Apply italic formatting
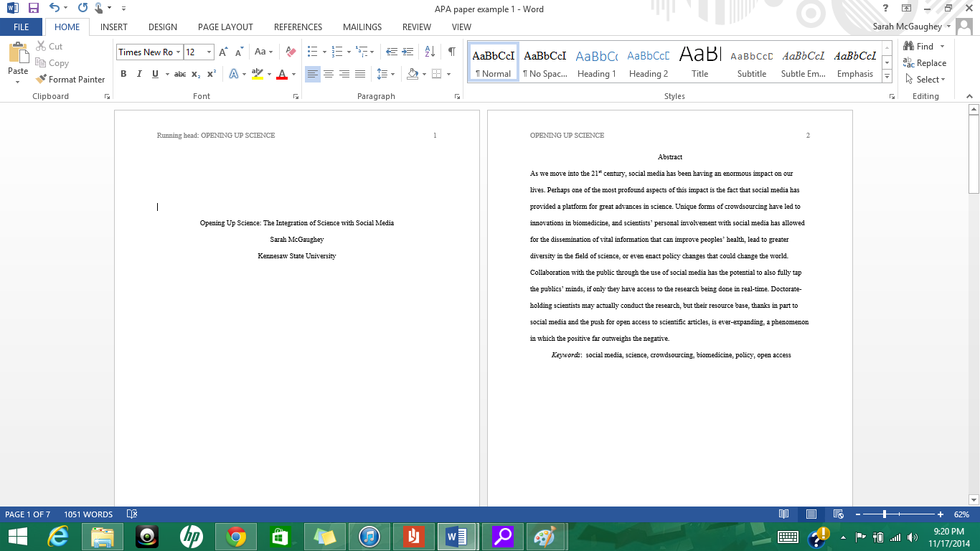Viewport: 980px width, 551px height. click(138, 74)
